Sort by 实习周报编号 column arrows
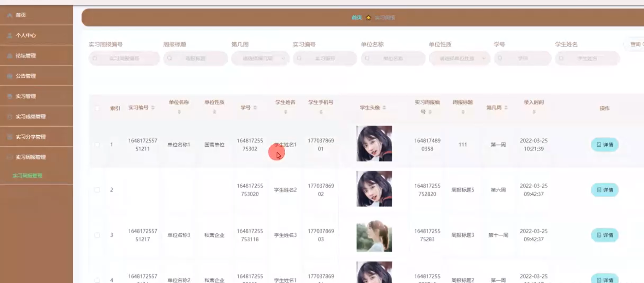 [x=430, y=112]
